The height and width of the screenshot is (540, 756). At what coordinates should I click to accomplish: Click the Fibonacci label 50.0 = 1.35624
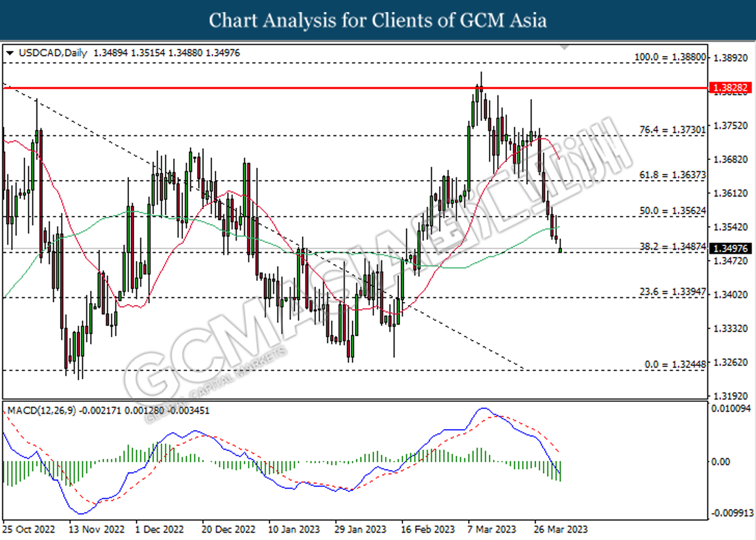coord(672,211)
